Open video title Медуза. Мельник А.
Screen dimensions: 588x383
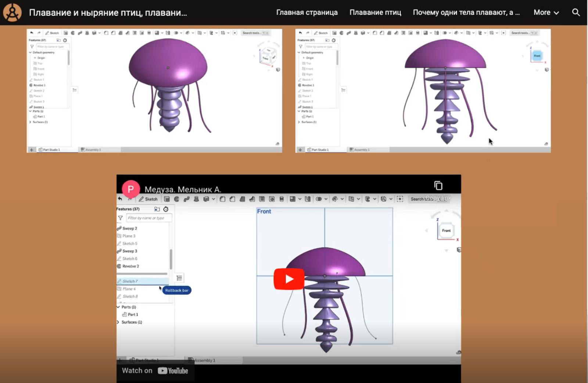183,189
